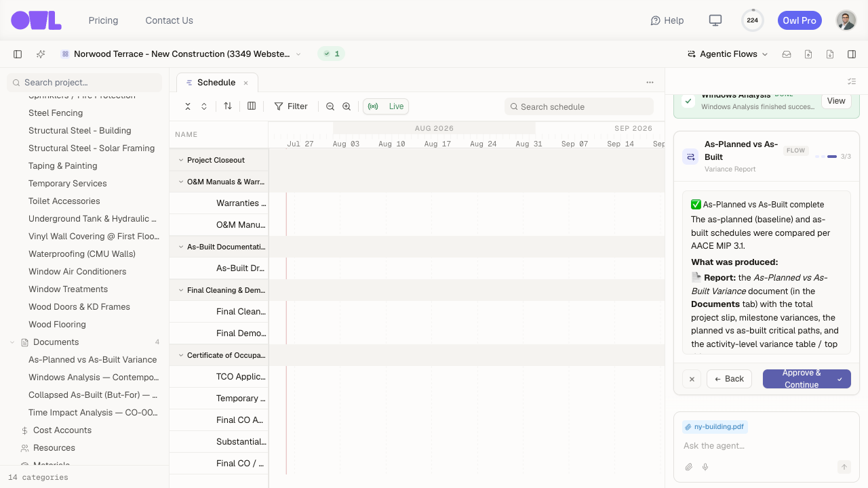Viewport: 868px width, 488px height.
Task: Open the columns layout icon
Action: pos(252,106)
